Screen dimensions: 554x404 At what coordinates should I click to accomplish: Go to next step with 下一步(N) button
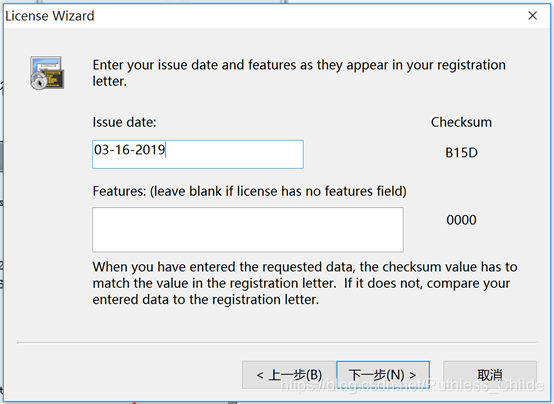(x=383, y=375)
